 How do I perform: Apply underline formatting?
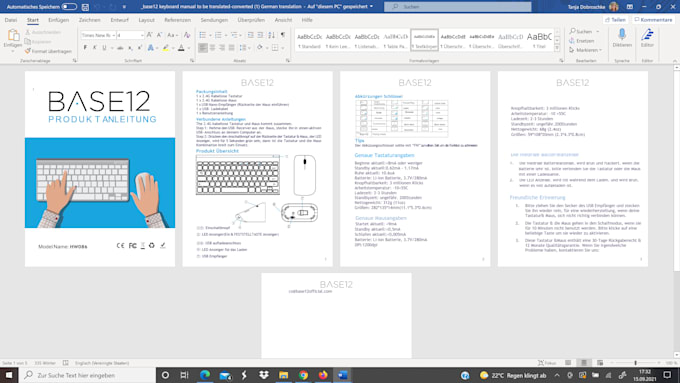click(104, 48)
